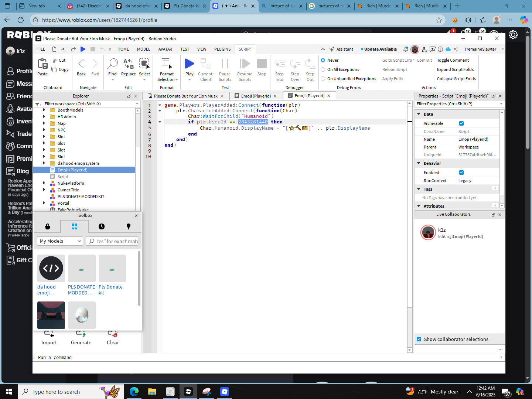
Task: Click the Step Into debugger icon
Action: point(280,64)
